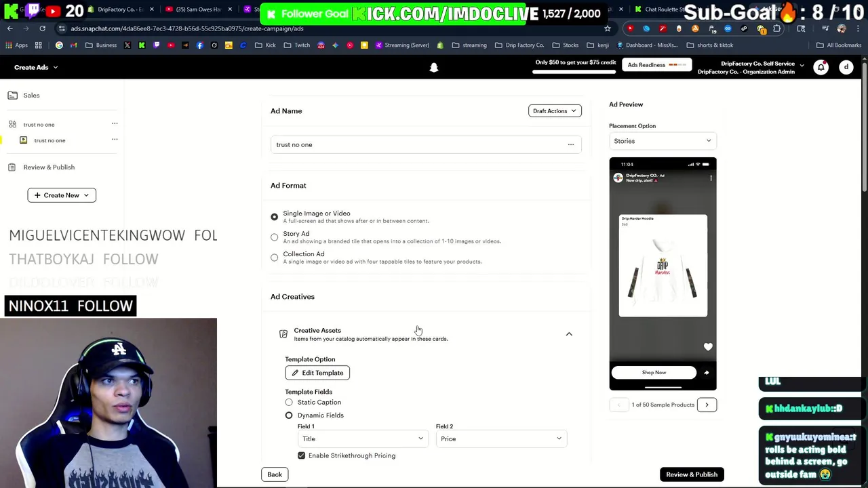Viewport: 868px width, 488px height.
Task: Open the Gmail bookmark icon
Action: [x=73, y=45]
